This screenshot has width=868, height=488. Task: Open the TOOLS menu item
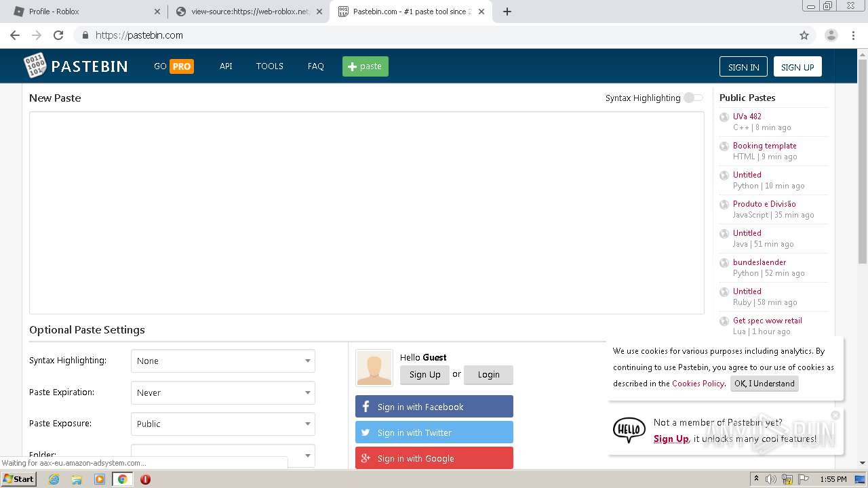269,66
